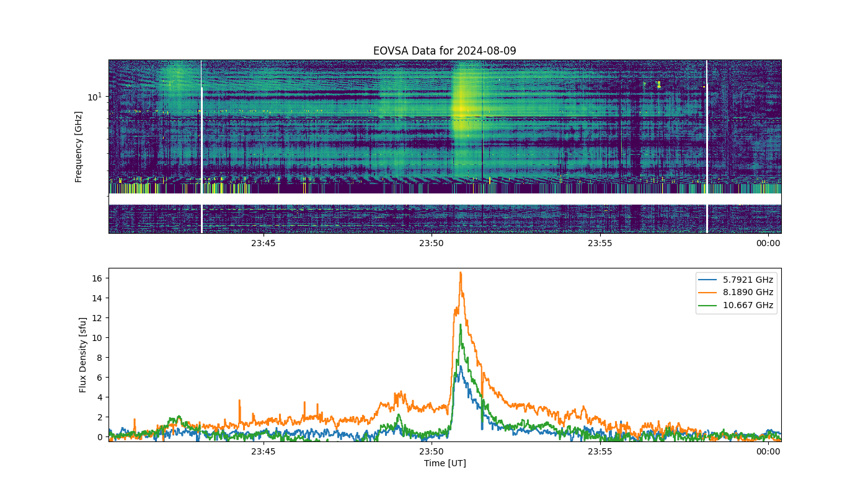This screenshot has width=868, height=496.
Task: Click the lower plot tick label 00:00
Action: [x=768, y=451]
